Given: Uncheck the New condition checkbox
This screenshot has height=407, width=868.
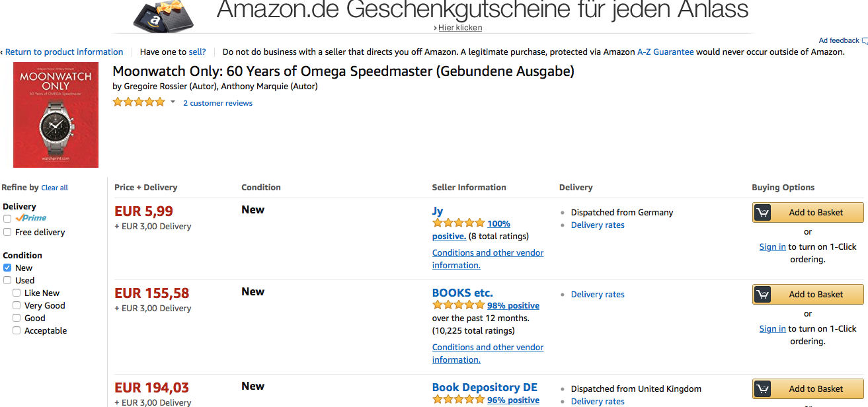Looking at the screenshot, I should pyautogui.click(x=7, y=268).
